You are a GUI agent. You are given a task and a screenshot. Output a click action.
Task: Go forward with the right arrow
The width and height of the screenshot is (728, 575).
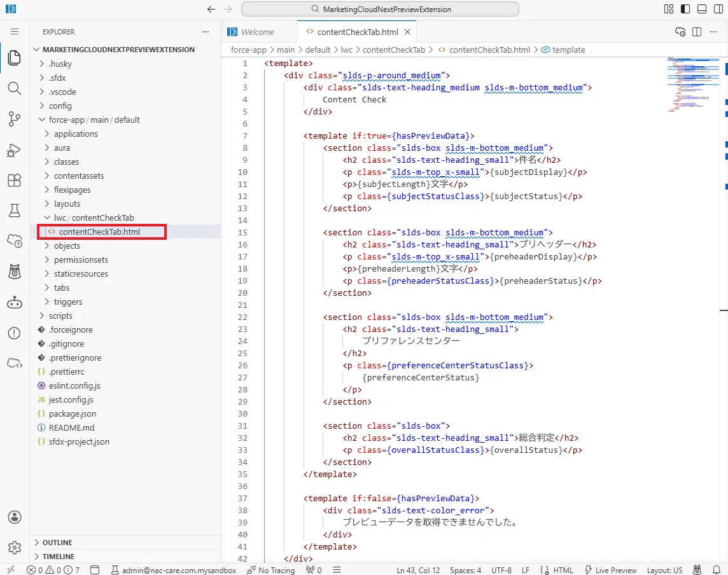[228, 10]
